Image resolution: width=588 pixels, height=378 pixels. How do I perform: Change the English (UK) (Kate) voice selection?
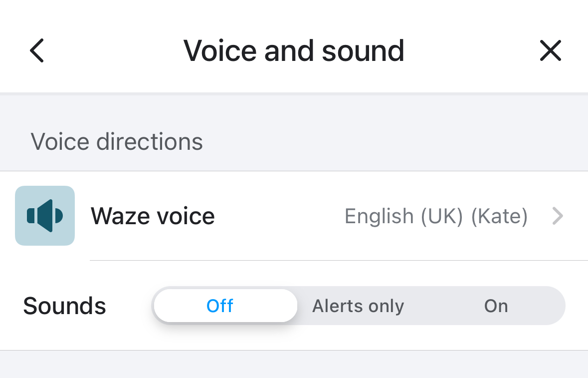(x=436, y=216)
